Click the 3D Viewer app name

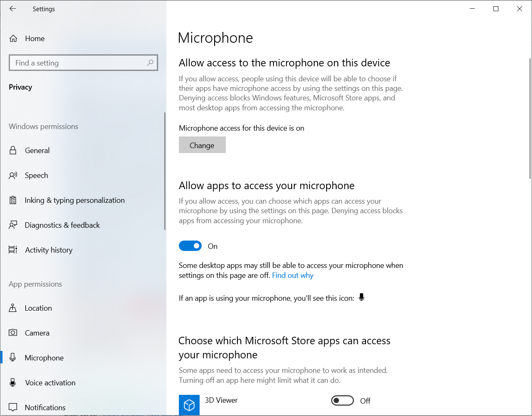[221, 400]
